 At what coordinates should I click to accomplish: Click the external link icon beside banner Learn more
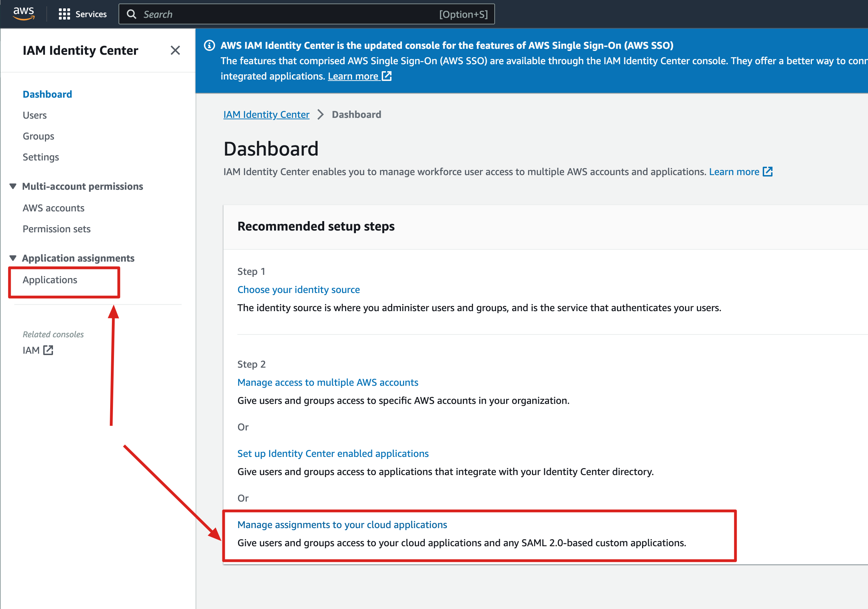pos(386,76)
